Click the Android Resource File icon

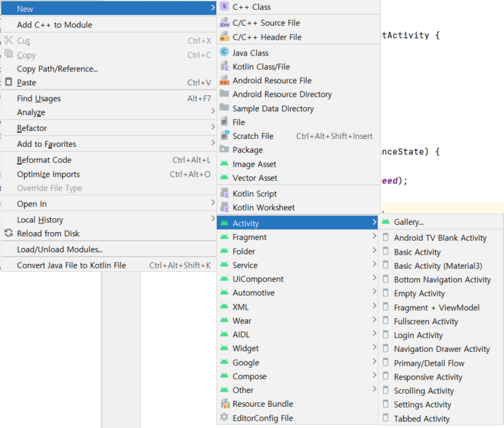[224, 80]
